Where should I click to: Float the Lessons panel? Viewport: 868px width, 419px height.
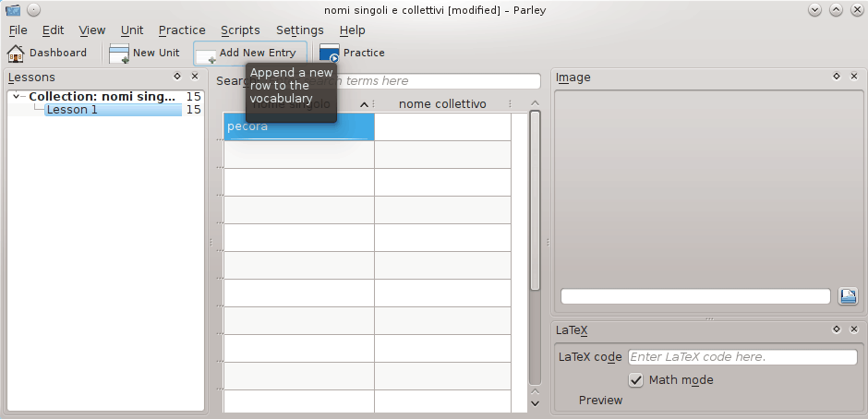click(177, 78)
